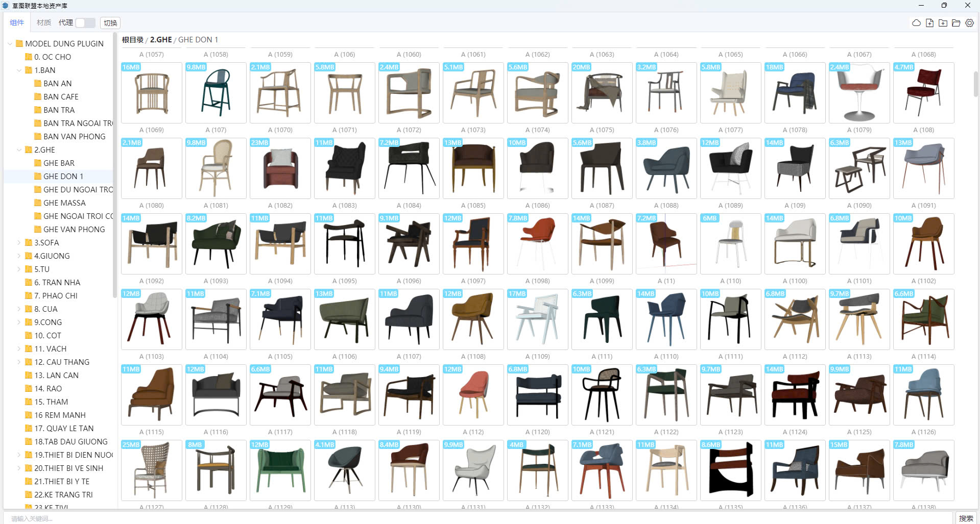Screen dimensions: 980x524
Task: Select the A (1057) chair thumbnail
Action: point(152,93)
